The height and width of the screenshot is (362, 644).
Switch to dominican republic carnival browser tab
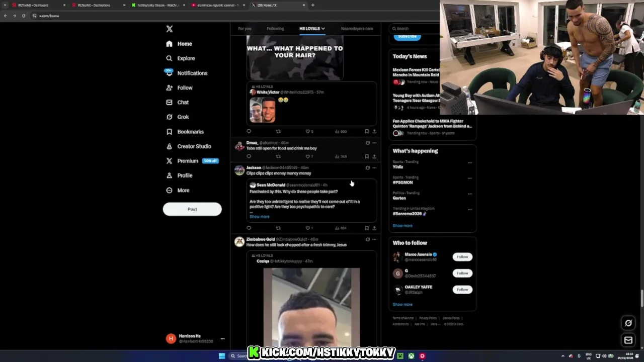tap(217, 5)
